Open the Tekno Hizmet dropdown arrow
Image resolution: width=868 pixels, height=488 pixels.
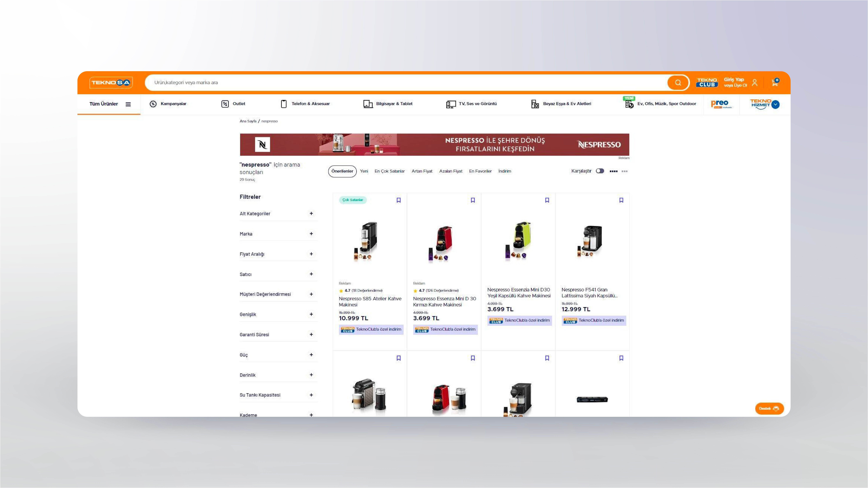pos(775,104)
